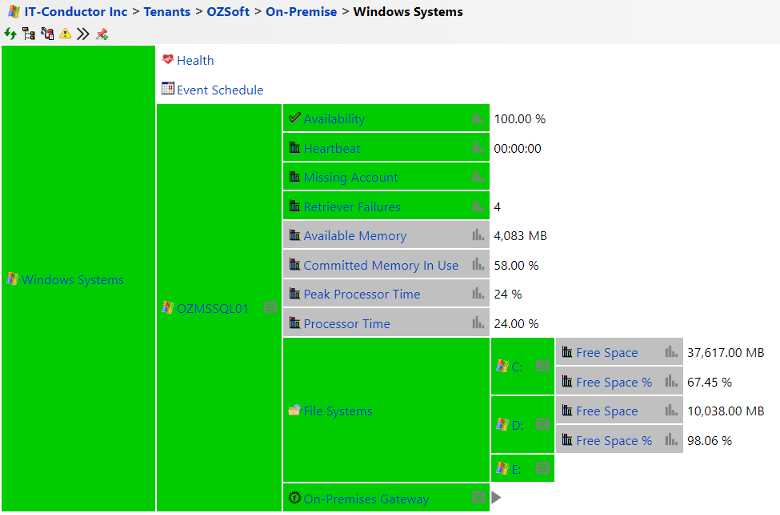Image resolution: width=780 pixels, height=515 pixels.
Task: Open the Missing Account metric
Action: coord(351,177)
